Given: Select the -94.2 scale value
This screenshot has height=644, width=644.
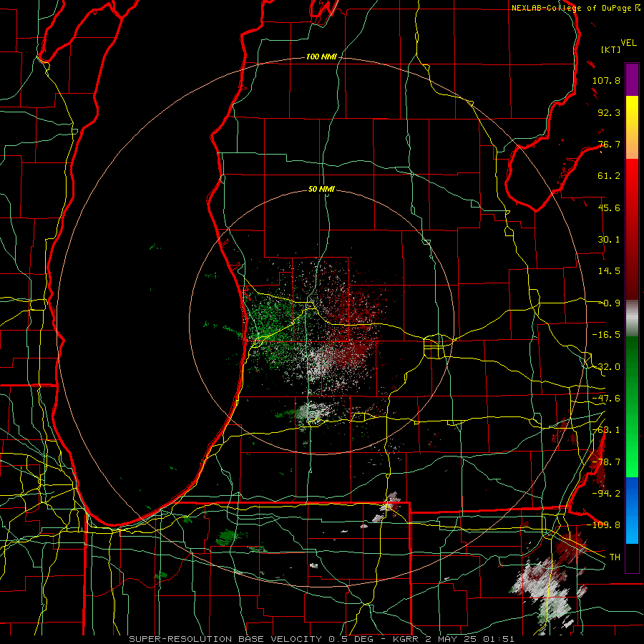Looking at the screenshot, I should coord(606,493).
